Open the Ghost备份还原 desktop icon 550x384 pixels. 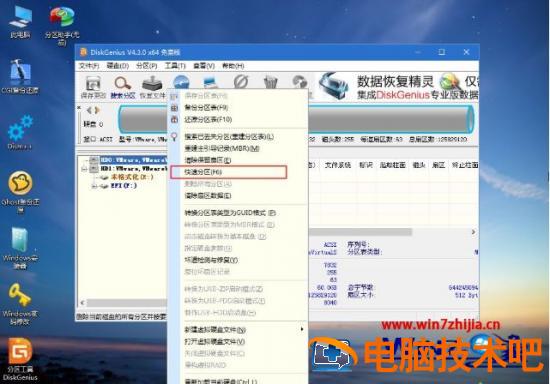[x=20, y=192]
